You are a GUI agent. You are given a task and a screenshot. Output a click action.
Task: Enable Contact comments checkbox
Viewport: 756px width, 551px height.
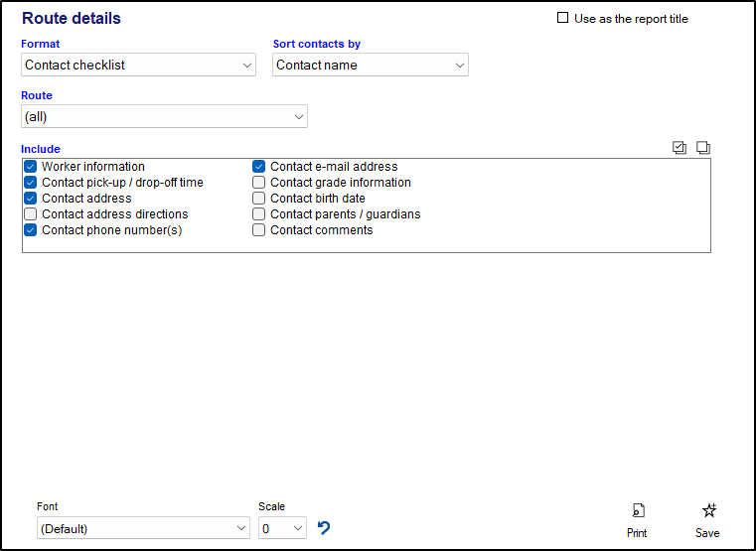(259, 230)
